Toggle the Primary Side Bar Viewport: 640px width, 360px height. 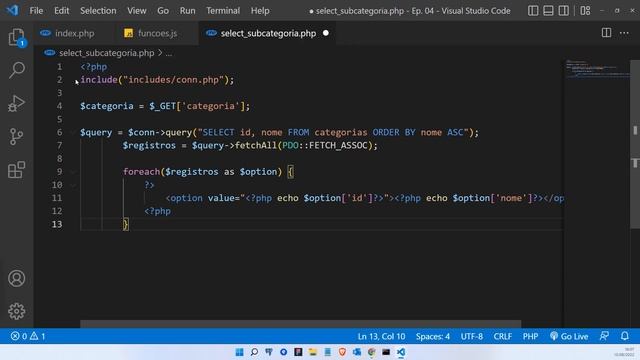[x=533, y=11]
